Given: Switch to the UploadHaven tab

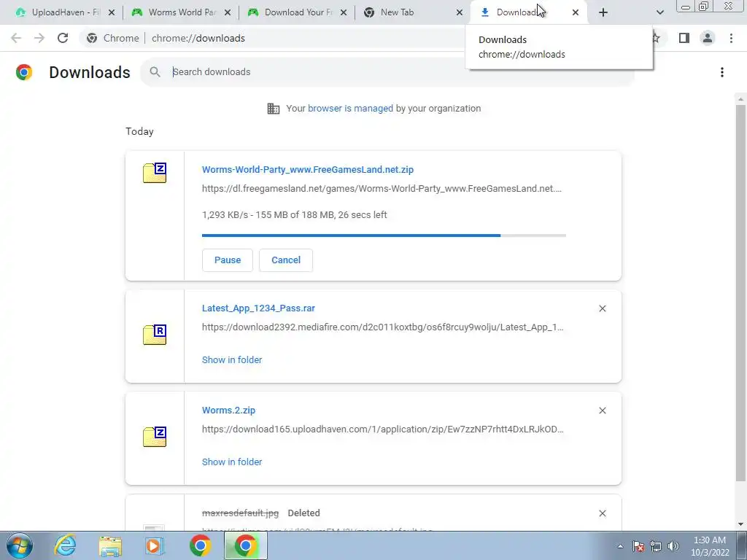Looking at the screenshot, I should (x=60, y=12).
